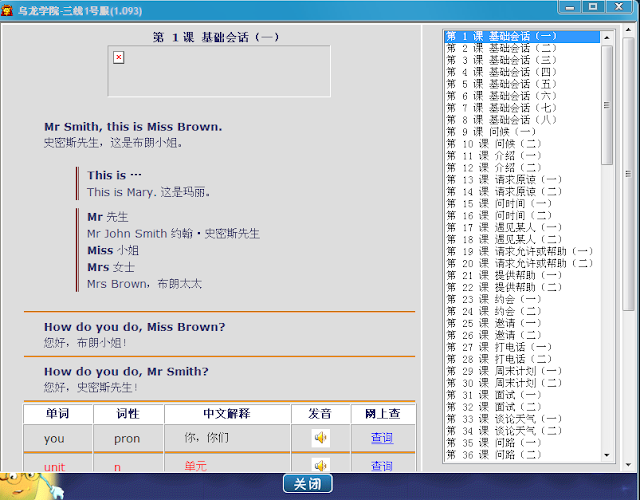
Task: Select lesson 第 16 课 问时间（二）
Action: point(522,216)
